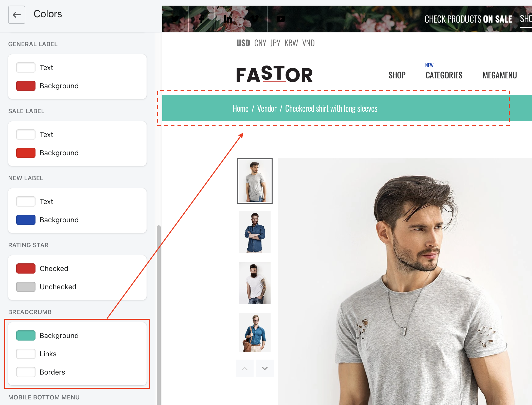Screen dimensions: 532x405
Task: Click the New Label Background blue swatch
Action: 26,220
